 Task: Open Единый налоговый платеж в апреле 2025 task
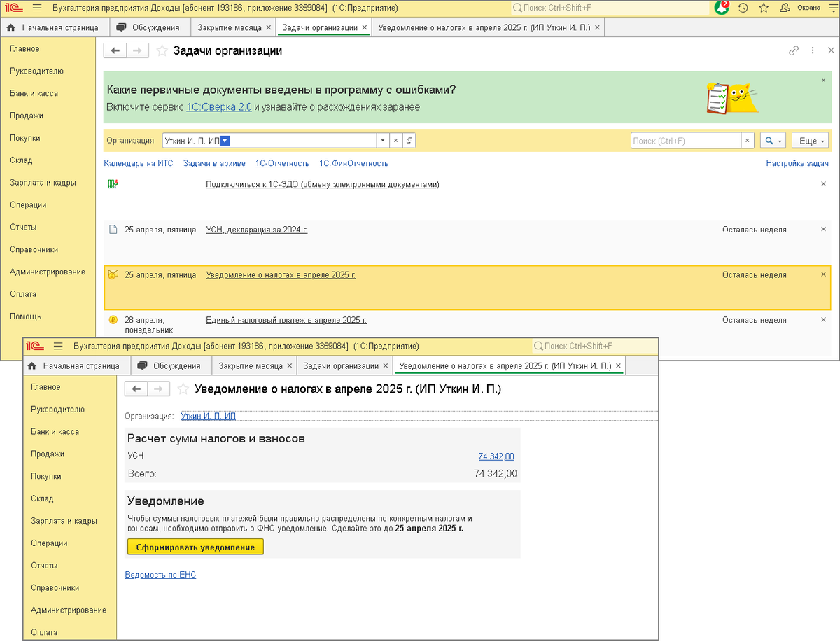[286, 320]
